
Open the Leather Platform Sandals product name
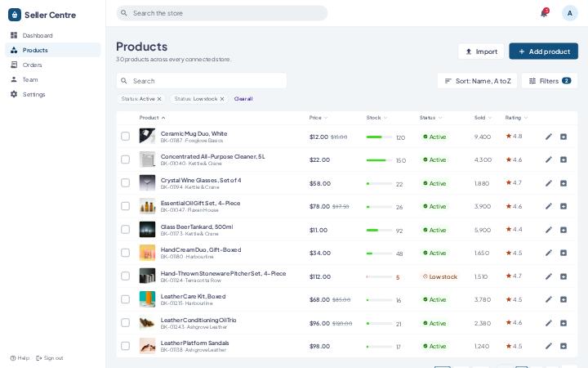pos(194,343)
